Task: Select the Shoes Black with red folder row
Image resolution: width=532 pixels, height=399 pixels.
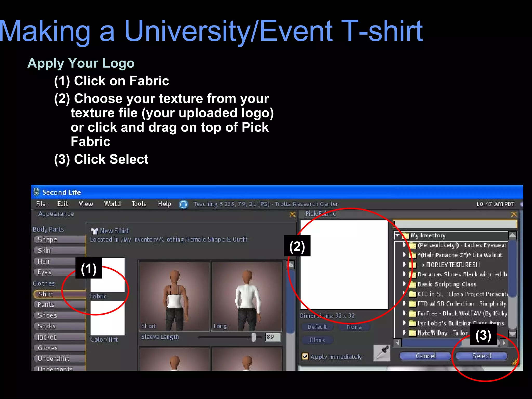Action: click(x=455, y=274)
